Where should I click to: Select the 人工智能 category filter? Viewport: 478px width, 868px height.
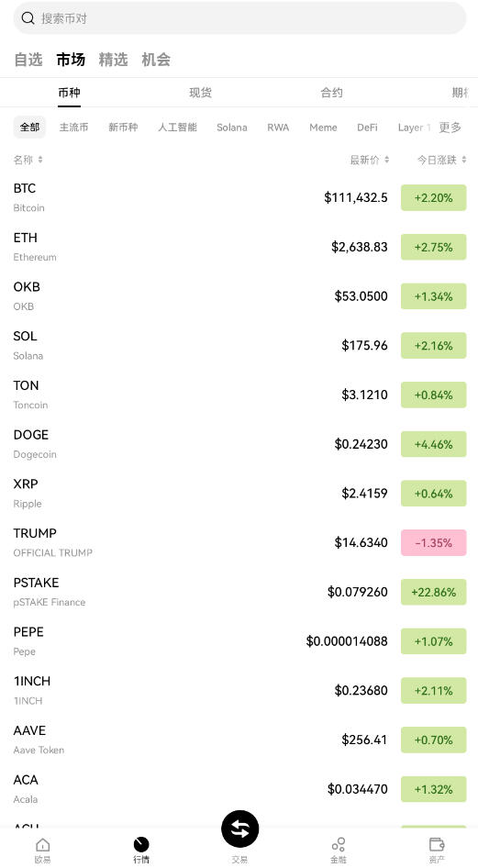(177, 128)
